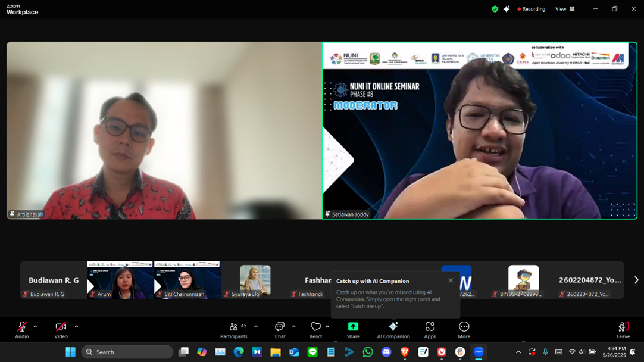Select the Fashhandi participant tile
This screenshot has height=362, width=644.
(x=311, y=280)
